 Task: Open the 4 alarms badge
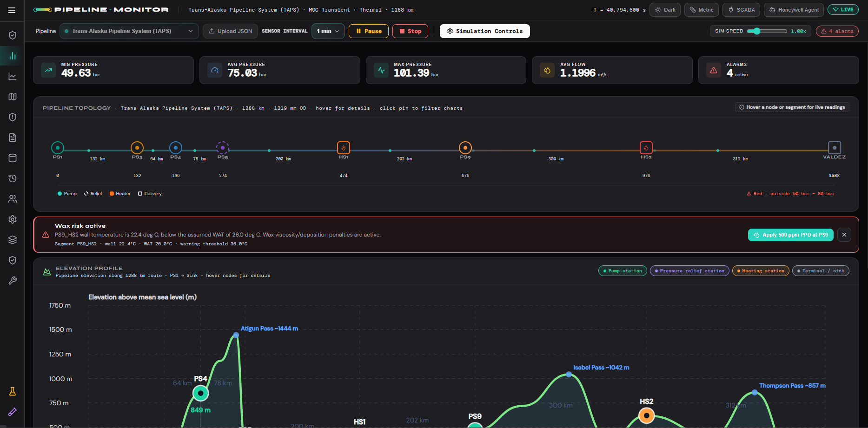click(x=837, y=31)
